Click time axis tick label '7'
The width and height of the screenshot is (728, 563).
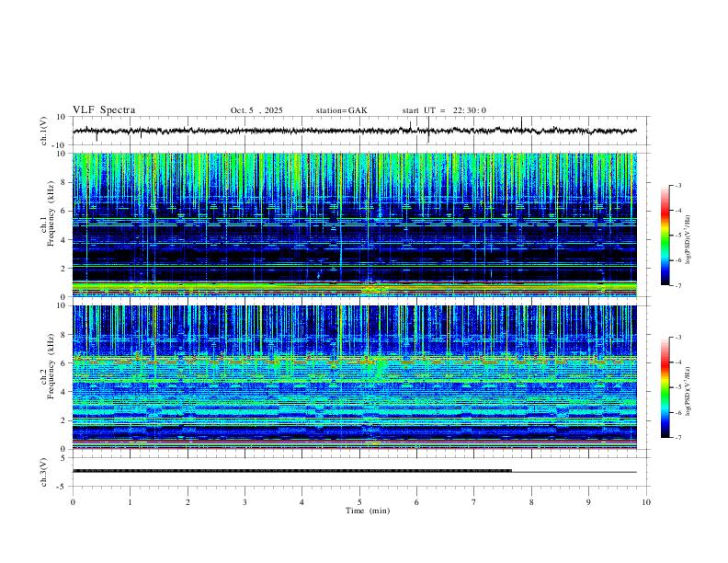[x=474, y=502]
